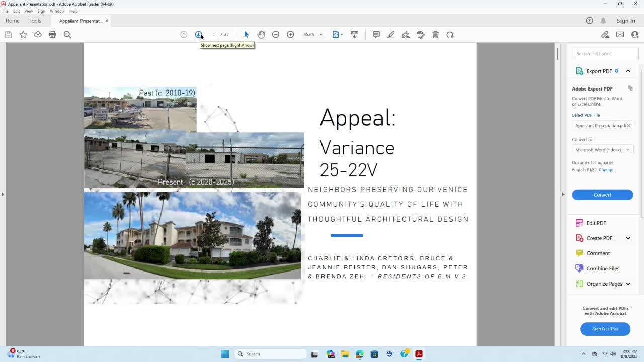Open the View menu
The image size is (644, 362).
[x=29, y=11]
